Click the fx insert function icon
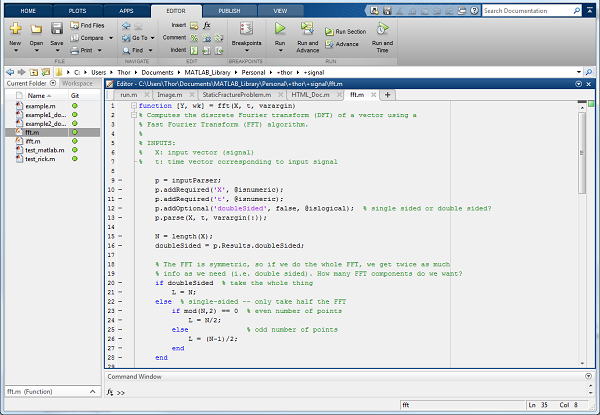The width and height of the screenshot is (600, 415). 207,26
